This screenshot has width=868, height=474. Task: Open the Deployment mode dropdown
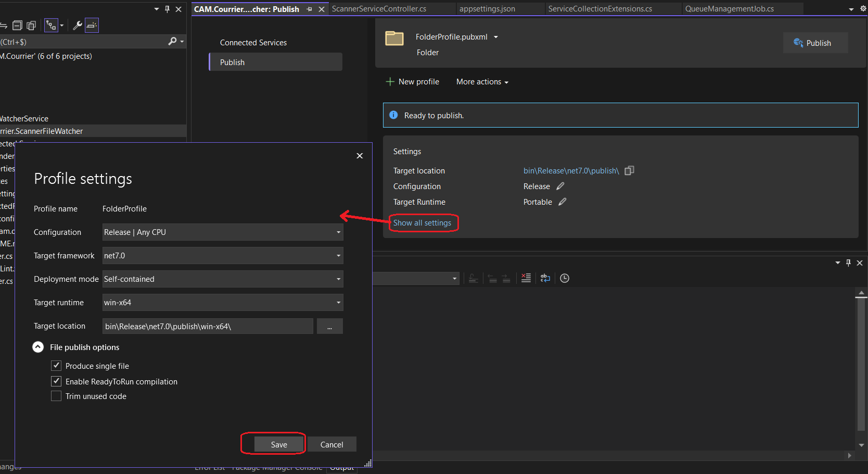[x=223, y=279]
